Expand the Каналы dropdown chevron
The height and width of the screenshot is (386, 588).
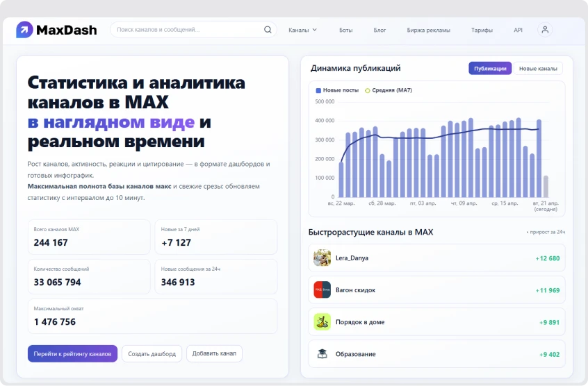[x=315, y=30]
